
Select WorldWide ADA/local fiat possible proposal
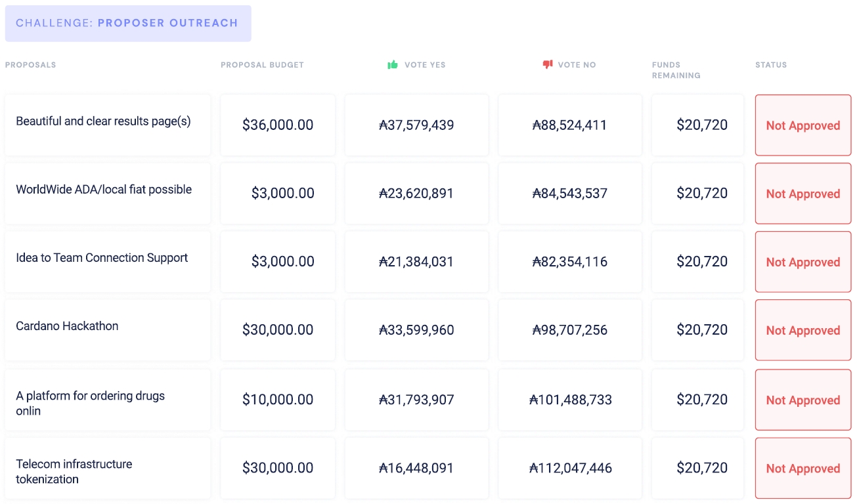tap(104, 190)
